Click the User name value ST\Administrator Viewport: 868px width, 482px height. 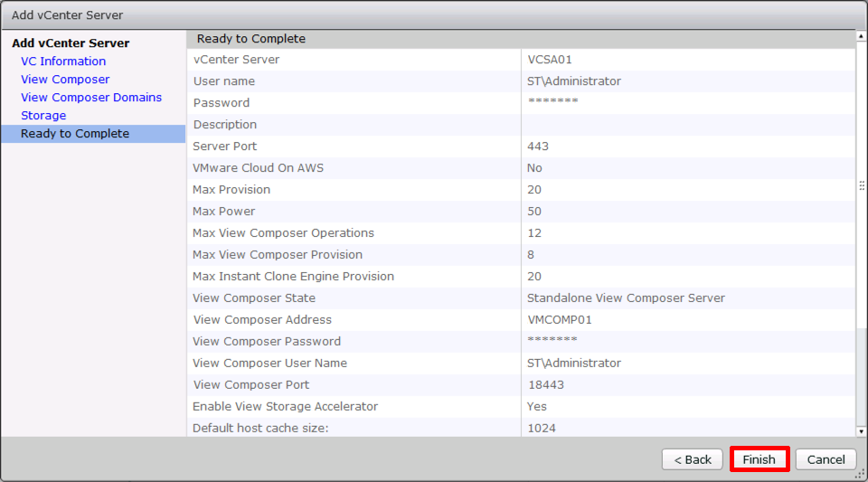coord(574,80)
